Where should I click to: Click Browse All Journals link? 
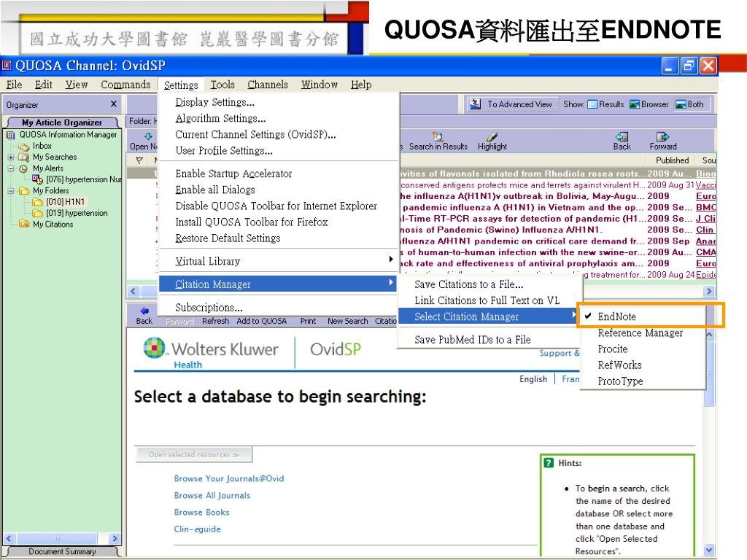pos(212,495)
